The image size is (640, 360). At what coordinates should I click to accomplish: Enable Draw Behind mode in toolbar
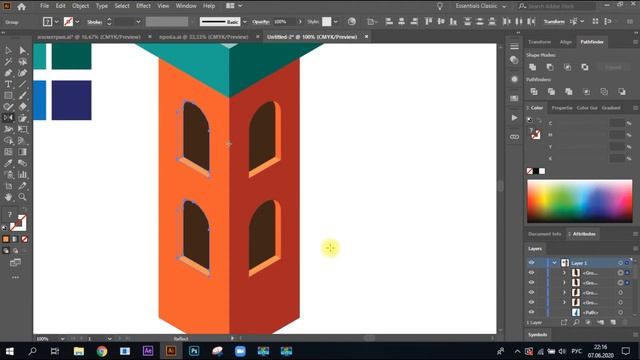pyautogui.click(x=16, y=251)
